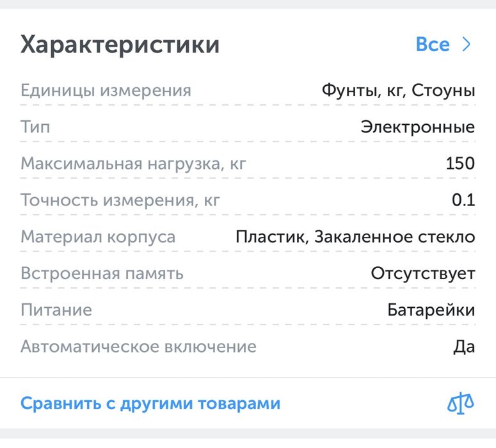The width and height of the screenshot is (496, 448).
Task: Click the accuracy value 0.1
Action: (463, 200)
